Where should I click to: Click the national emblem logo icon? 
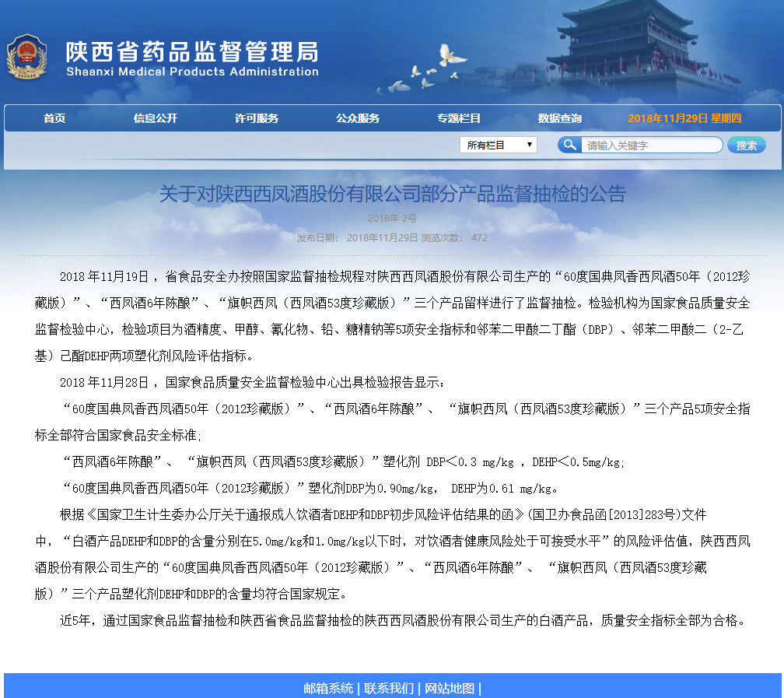[x=26, y=57]
